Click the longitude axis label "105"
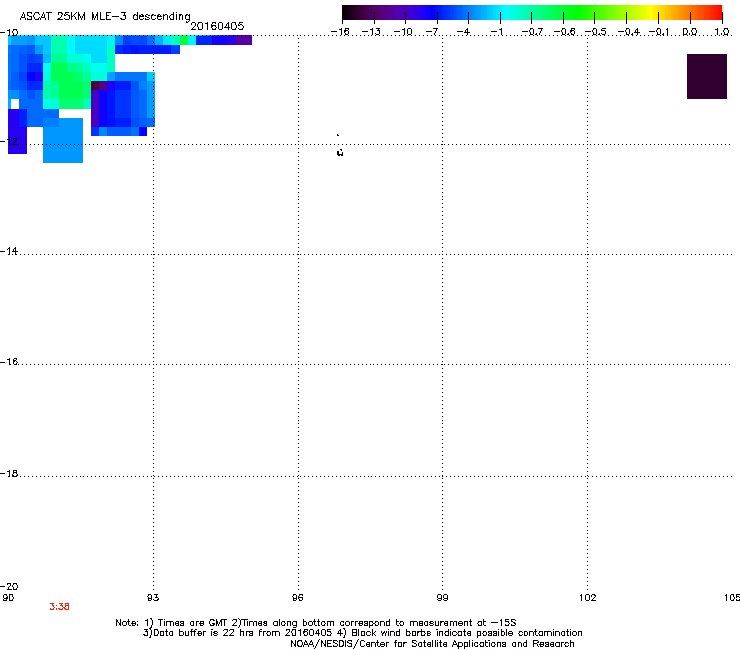Image resolution: width=740 pixels, height=650 pixels. [x=732, y=598]
